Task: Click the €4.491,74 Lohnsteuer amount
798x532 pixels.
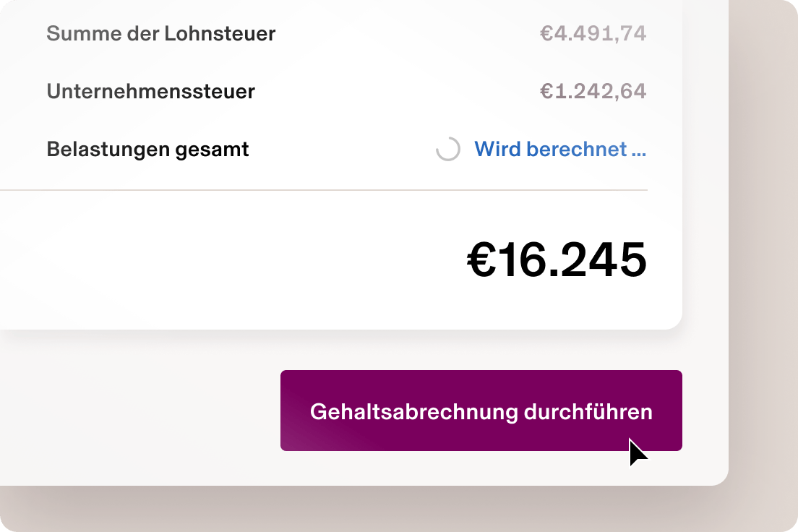Action: pos(593,33)
